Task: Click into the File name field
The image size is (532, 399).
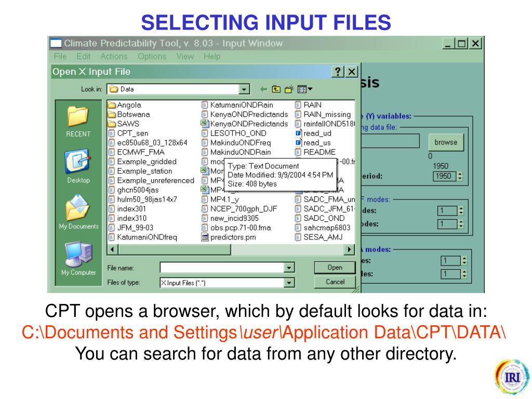Action: (222, 268)
